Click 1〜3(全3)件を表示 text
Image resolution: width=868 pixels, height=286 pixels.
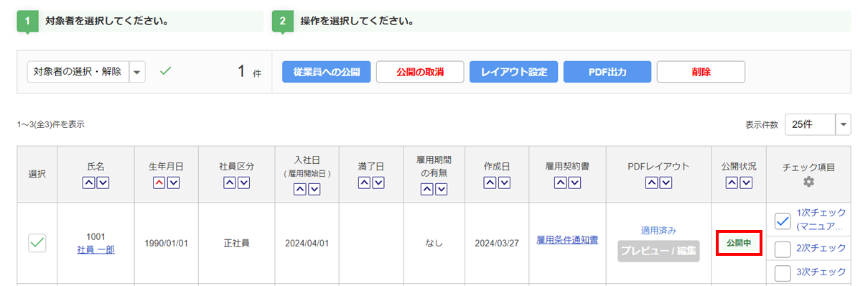pos(51,124)
